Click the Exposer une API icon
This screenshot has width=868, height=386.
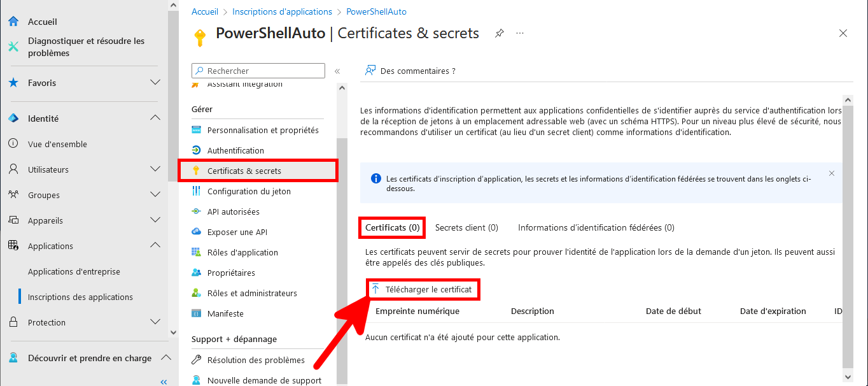coord(197,231)
